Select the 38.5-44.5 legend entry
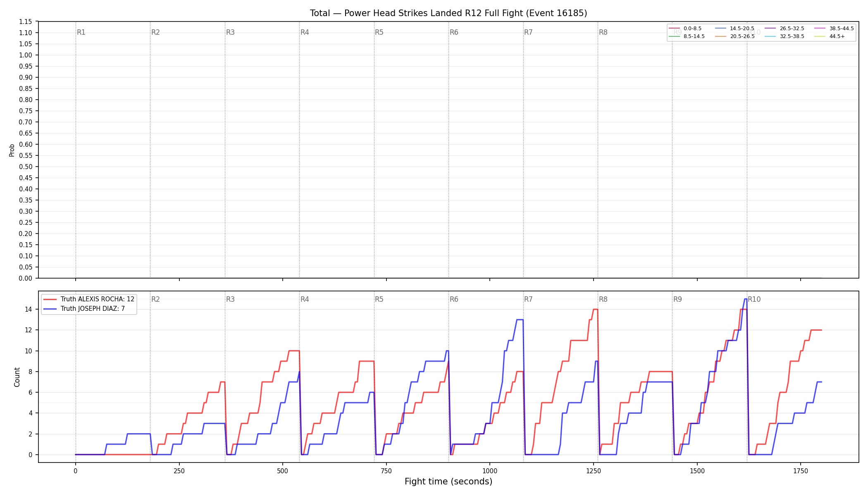 tap(834, 29)
